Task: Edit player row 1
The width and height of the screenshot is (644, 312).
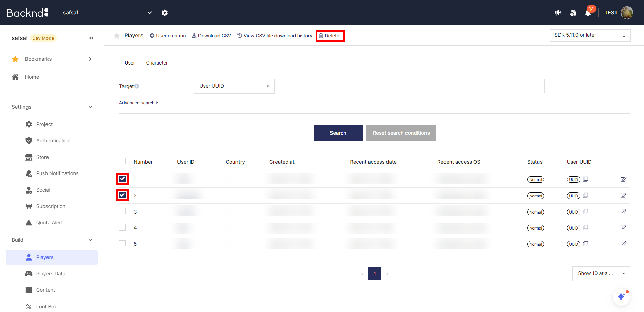Action: click(x=623, y=179)
